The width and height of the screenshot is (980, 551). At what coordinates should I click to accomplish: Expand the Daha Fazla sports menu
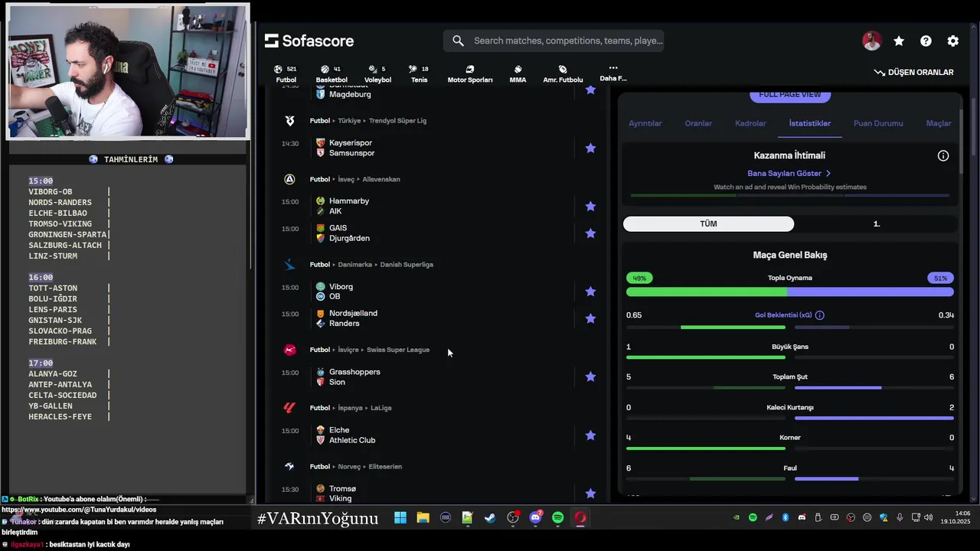click(x=612, y=73)
